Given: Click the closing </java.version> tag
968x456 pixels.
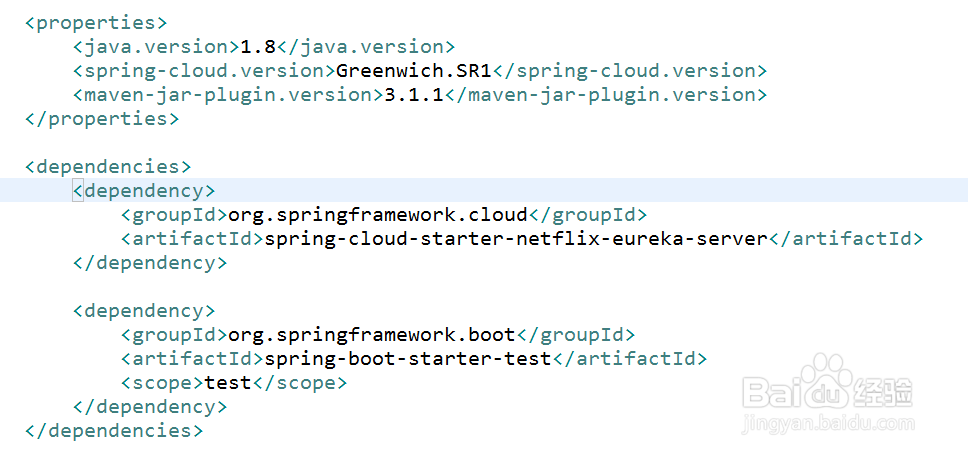Looking at the screenshot, I should (365, 47).
